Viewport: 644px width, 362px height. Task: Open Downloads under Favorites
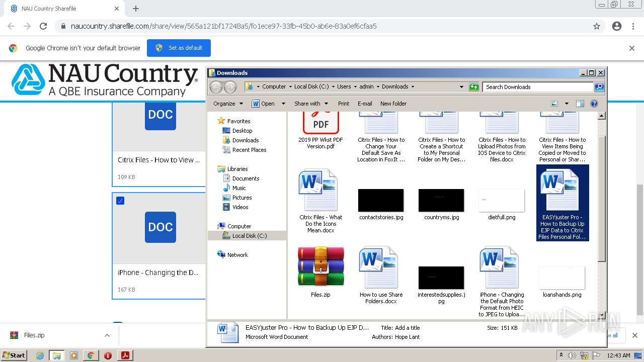click(x=246, y=140)
